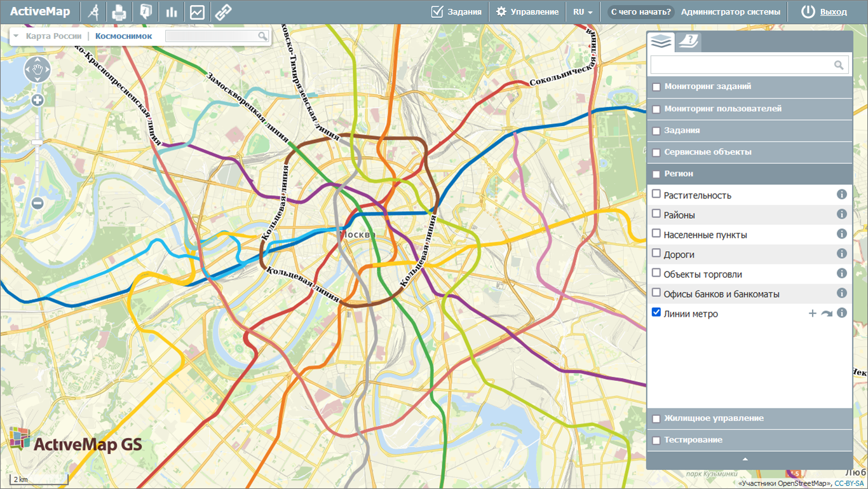Viewport: 868px width, 489px height.
Task: Switch basemap to Космоснимок
Action: [123, 36]
